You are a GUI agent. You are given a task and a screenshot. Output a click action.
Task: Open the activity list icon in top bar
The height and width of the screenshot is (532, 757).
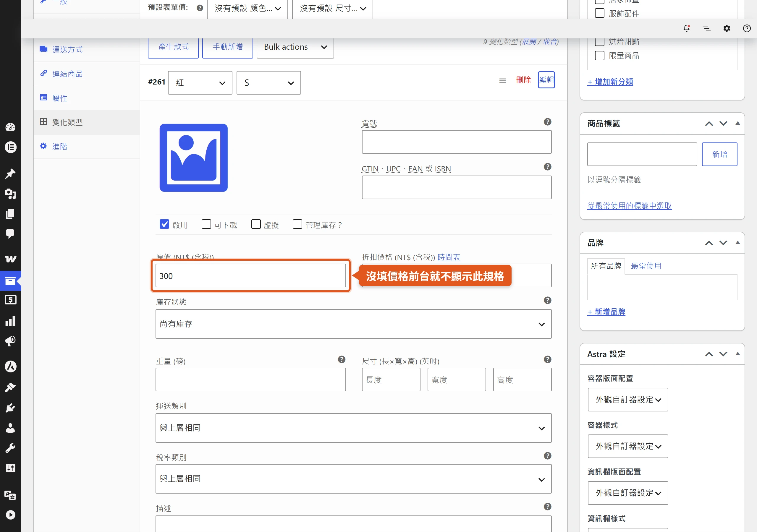click(x=706, y=28)
